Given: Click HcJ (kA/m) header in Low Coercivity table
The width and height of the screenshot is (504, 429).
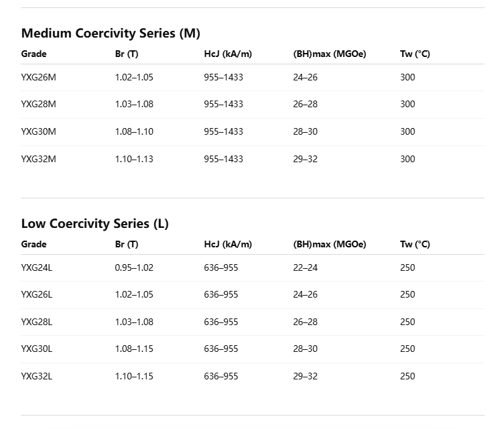Looking at the screenshot, I should click(228, 244).
